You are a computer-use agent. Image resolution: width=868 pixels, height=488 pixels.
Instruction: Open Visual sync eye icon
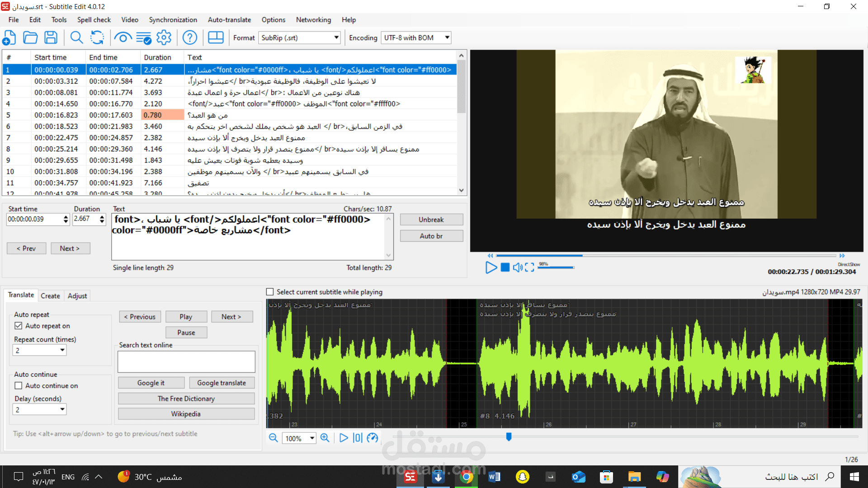(123, 38)
